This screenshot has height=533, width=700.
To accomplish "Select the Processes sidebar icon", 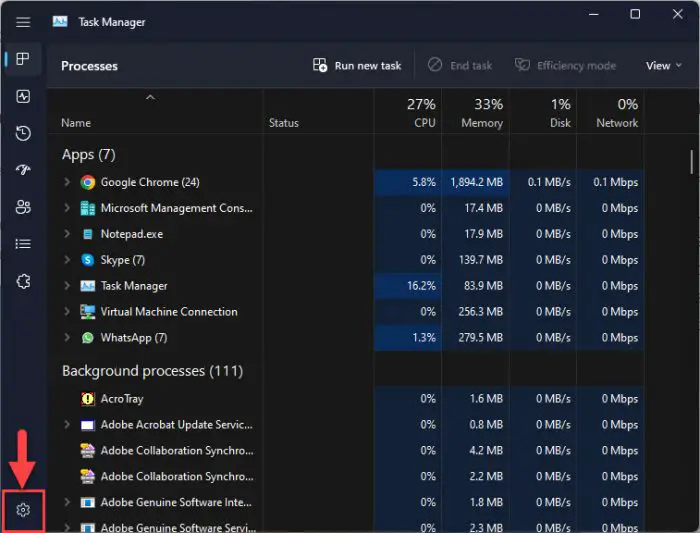I will coord(23,58).
